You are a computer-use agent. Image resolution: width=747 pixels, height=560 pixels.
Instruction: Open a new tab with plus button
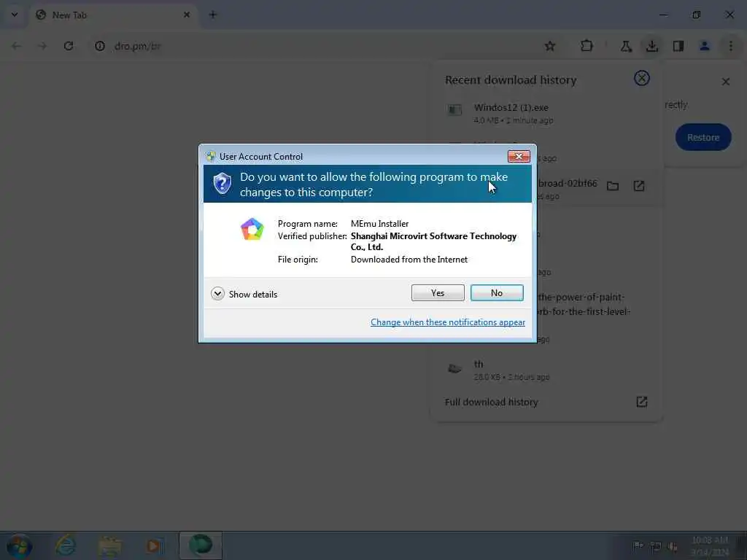pos(212,15)
